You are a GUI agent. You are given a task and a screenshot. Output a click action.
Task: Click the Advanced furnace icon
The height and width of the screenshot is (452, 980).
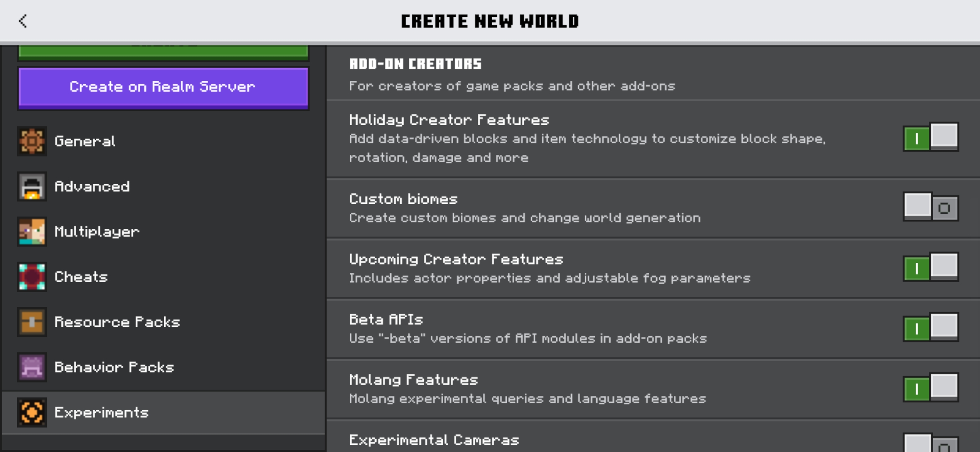click(32, 186)
